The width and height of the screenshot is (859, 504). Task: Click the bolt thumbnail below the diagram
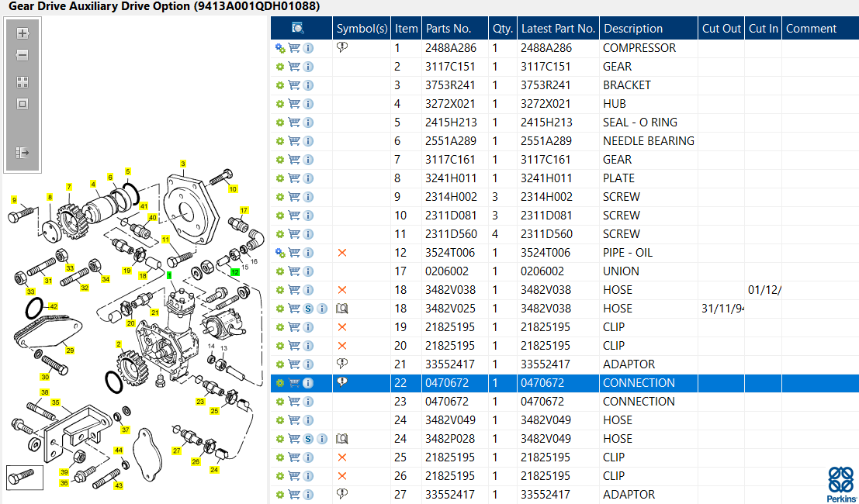[25, 478]
